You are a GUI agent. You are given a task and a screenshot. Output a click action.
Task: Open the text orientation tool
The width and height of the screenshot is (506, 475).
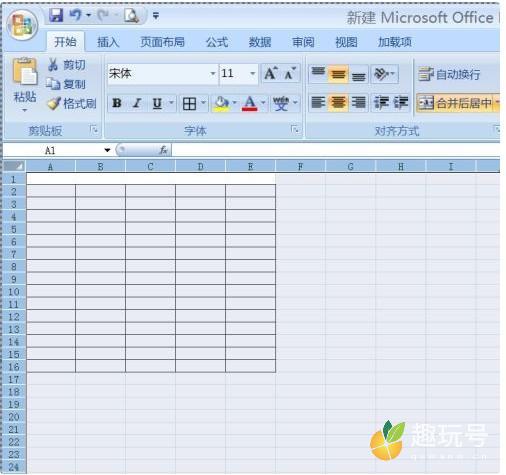(x=384, y=73)
